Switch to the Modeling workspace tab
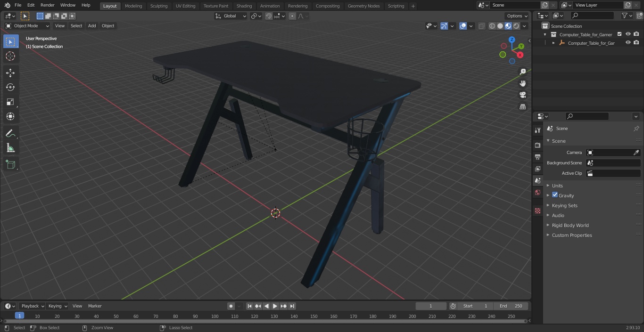Screen dimensions: 644x332 click(133, 6)
